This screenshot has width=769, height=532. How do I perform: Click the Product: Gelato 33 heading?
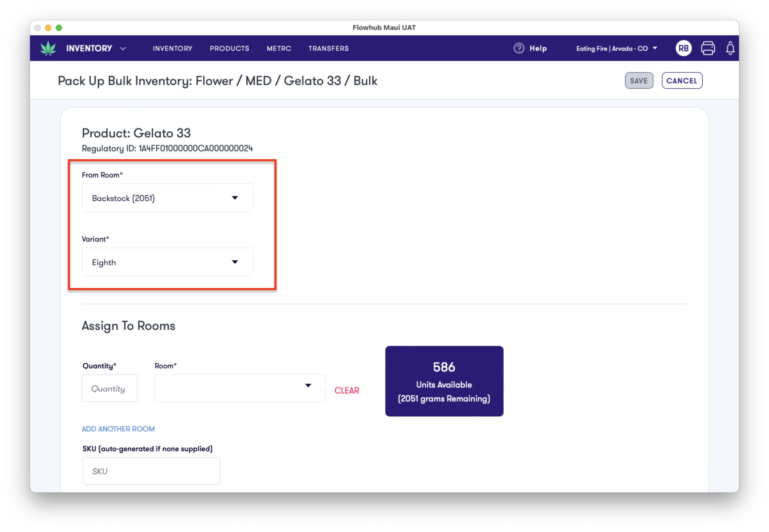coord(136,133)
